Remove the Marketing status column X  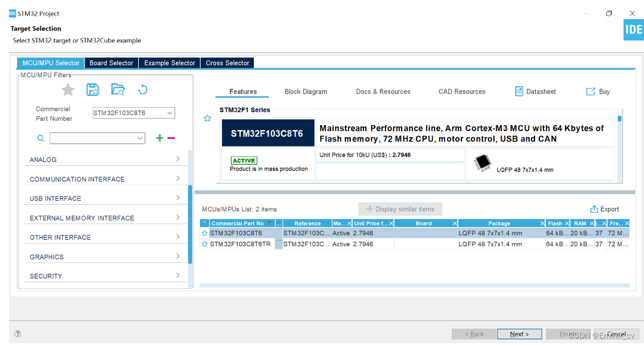click(349, 223)
